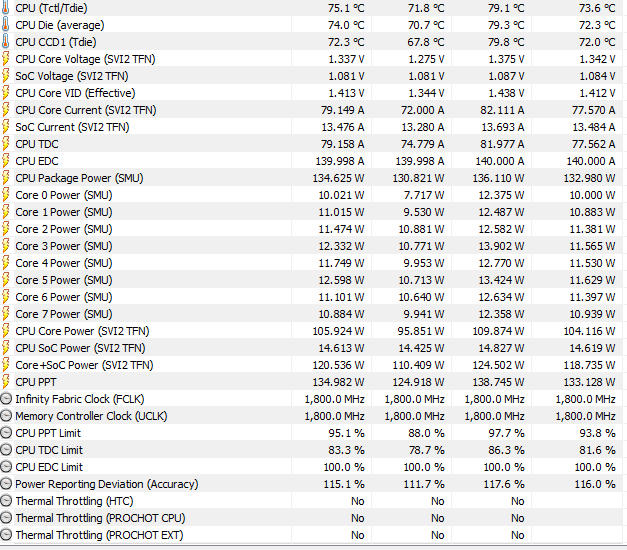The width and height of the screenshot is (627, 550).
Task: Click the 12.598 W Core 5 power value
Action: pos(341,280)
